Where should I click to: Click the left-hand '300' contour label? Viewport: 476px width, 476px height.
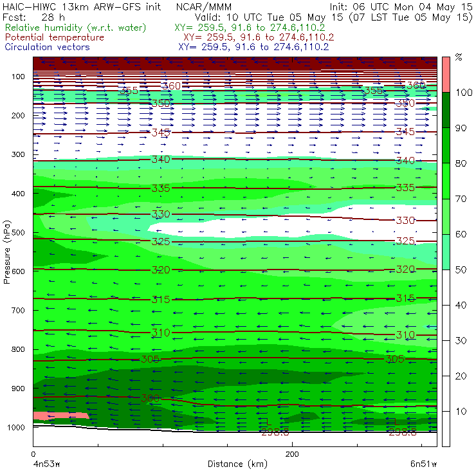(151, 398)
